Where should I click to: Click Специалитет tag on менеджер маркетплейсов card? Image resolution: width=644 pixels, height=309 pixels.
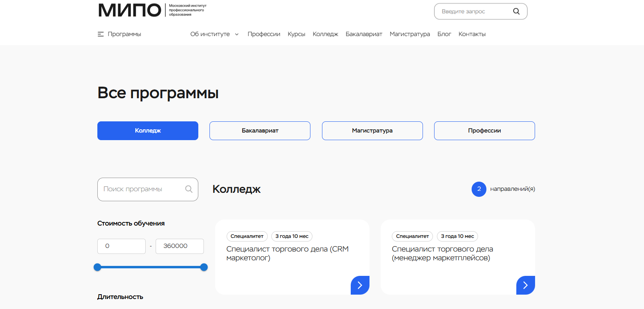pos(413,236)
